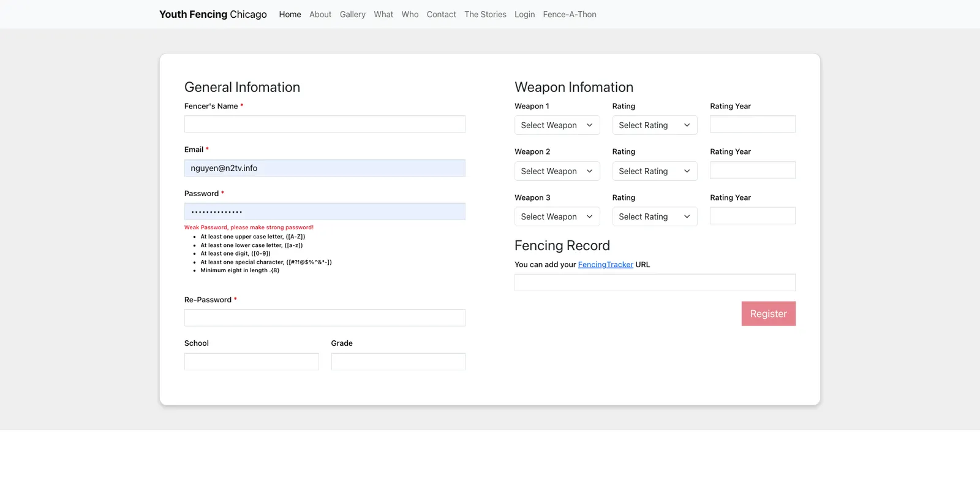Focus the Fencer's Name input field
The height and width of the screenshot is (477, 980).
[325, 124]
